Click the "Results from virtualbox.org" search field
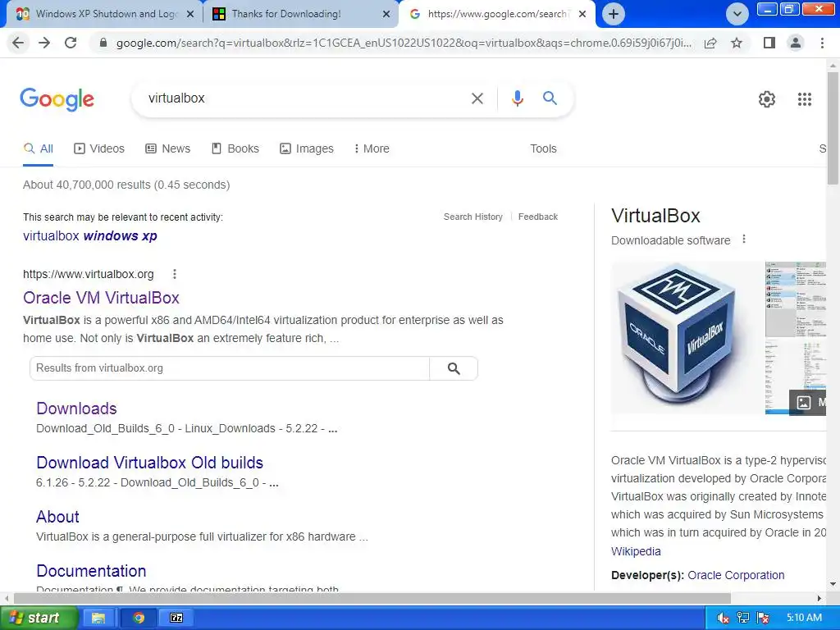Viewport: 840px width, 630px height. tap(230, 368)
